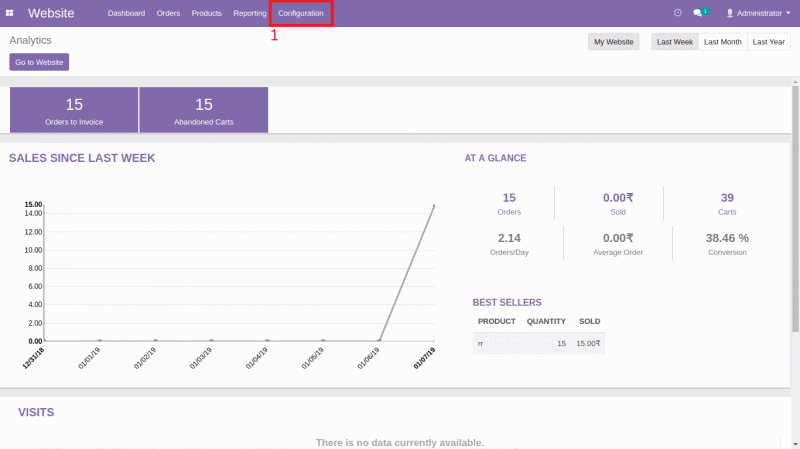
Task: Open the Orders menu
Action: click(x=168, y=13)
